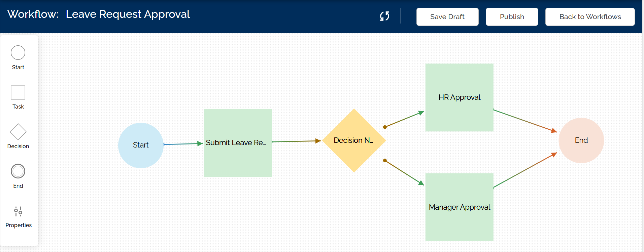Select the End double-circle shape in palette
The image size is (644, 252).
(18, 171)
